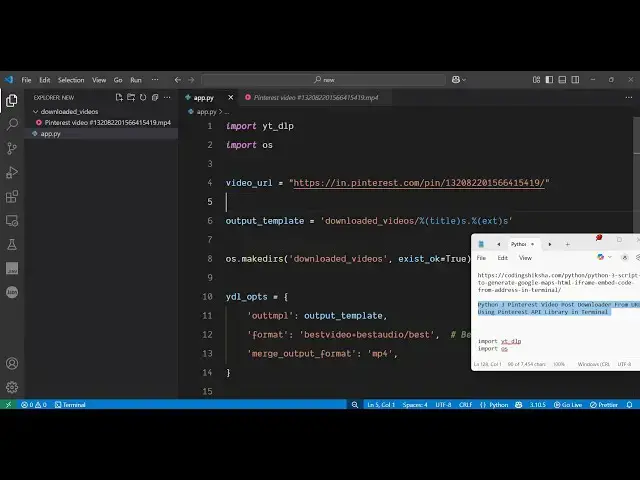Open the Run menu
The width and height of the screenshot is (640, 480).
[136, 80]
